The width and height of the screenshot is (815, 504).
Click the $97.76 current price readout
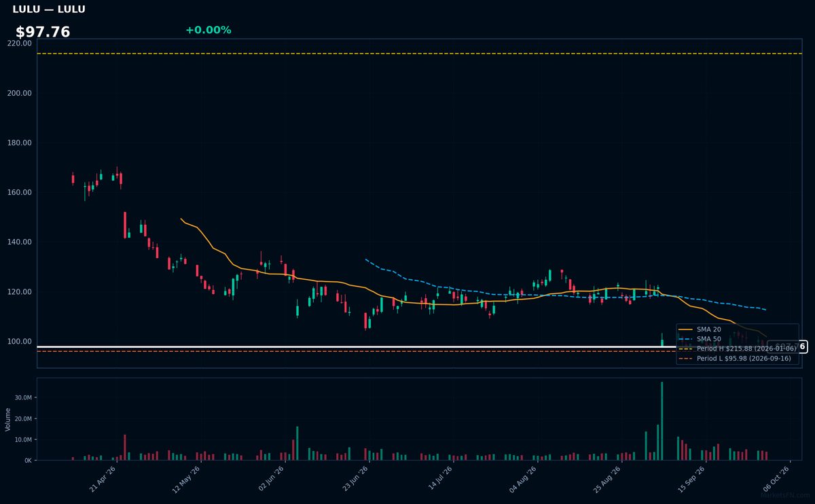[43, 32]
